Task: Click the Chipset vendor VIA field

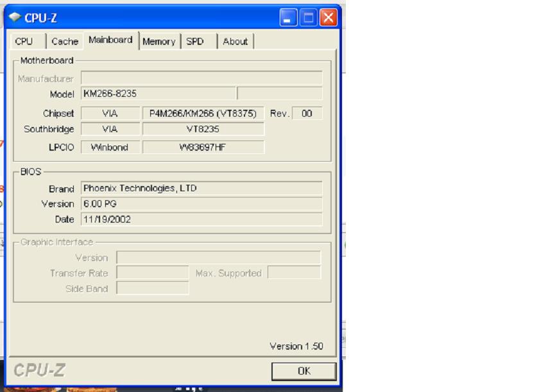Action: 110,114
